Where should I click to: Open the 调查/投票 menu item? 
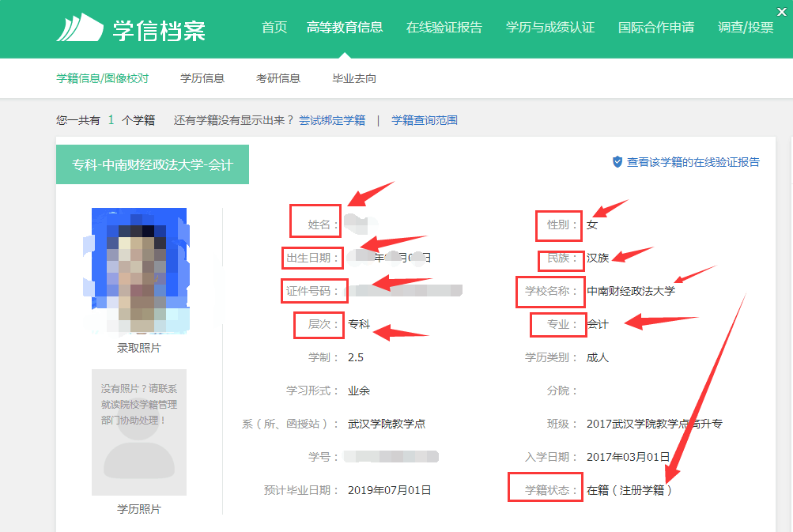coord(746,28)
